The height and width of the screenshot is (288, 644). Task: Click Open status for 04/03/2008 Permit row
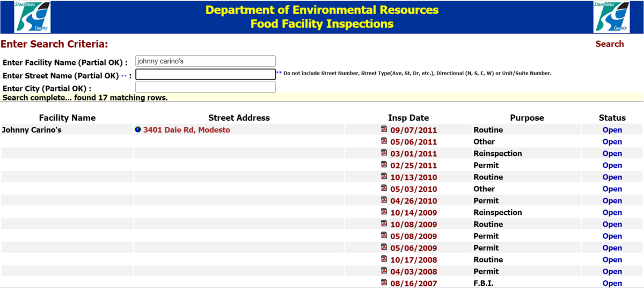point(612,272)
